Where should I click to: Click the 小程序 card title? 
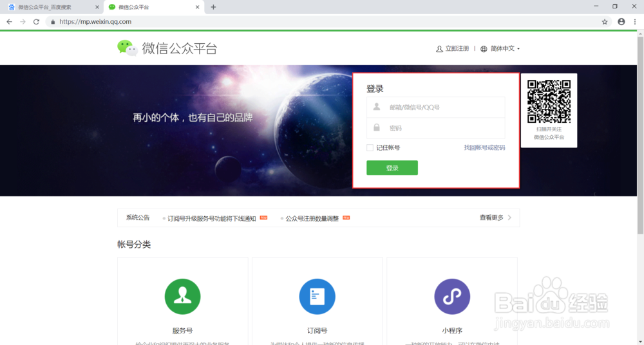coord(452,331)
